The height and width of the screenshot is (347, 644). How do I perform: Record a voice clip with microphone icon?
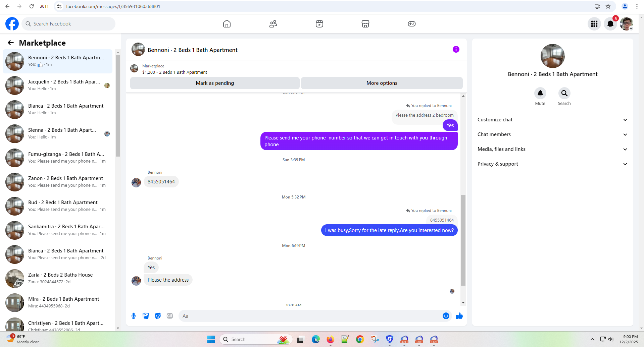pyautogui.click(x=134, y=316)
